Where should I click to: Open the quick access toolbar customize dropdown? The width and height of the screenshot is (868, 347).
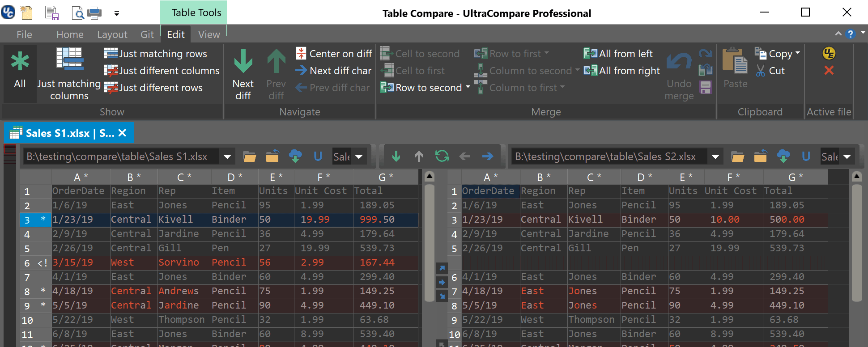117,13
